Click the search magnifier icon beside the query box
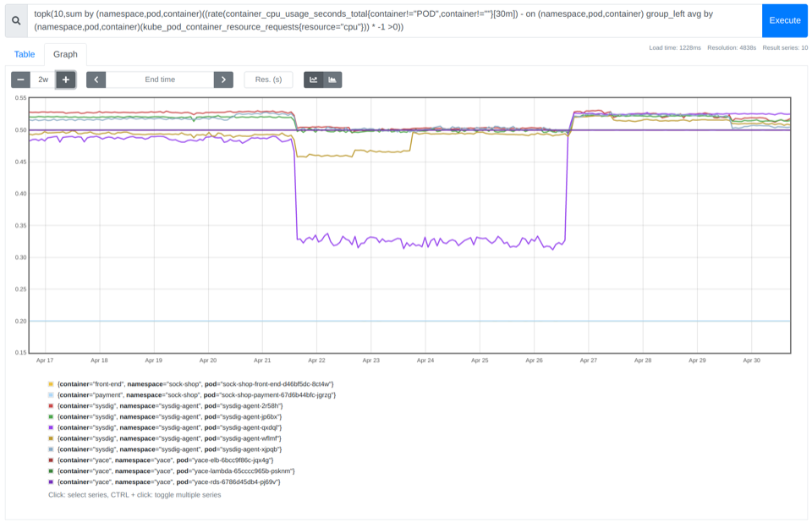This screenshot has height=523, width=812. [x=14, y=19]
